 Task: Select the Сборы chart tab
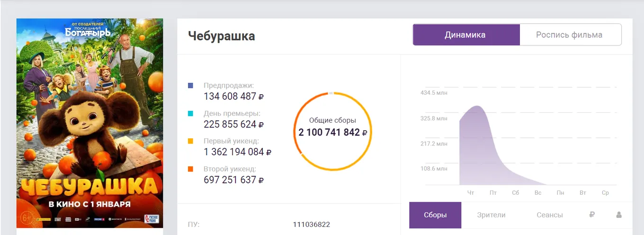[435, 215]
